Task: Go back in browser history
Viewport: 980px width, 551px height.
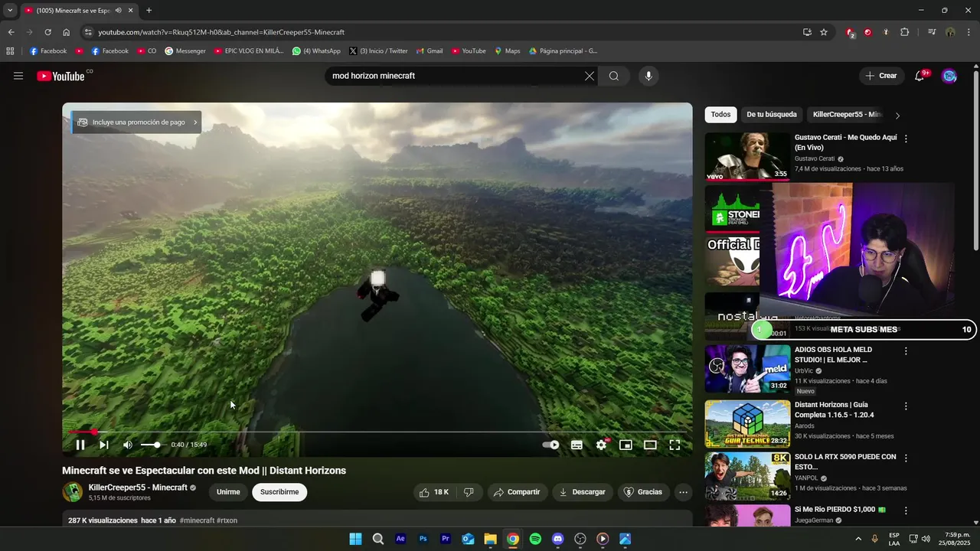Action: click(x=11, y=32)
